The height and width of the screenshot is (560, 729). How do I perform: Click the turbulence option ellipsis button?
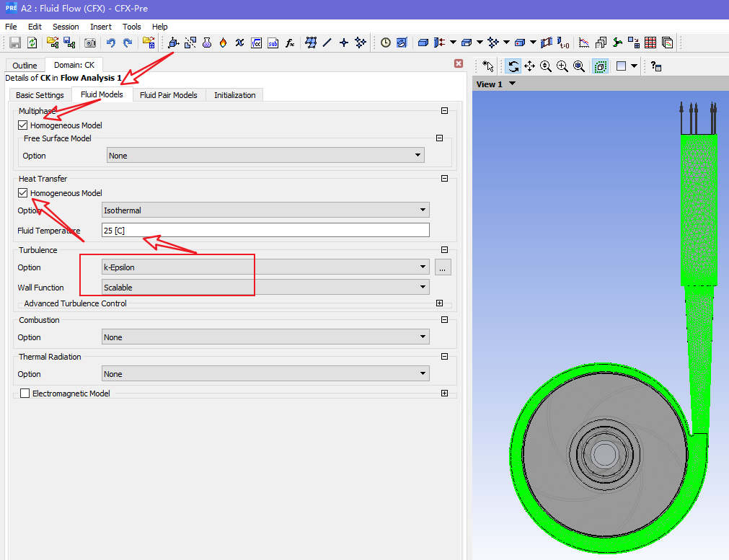tap(443, 267)
